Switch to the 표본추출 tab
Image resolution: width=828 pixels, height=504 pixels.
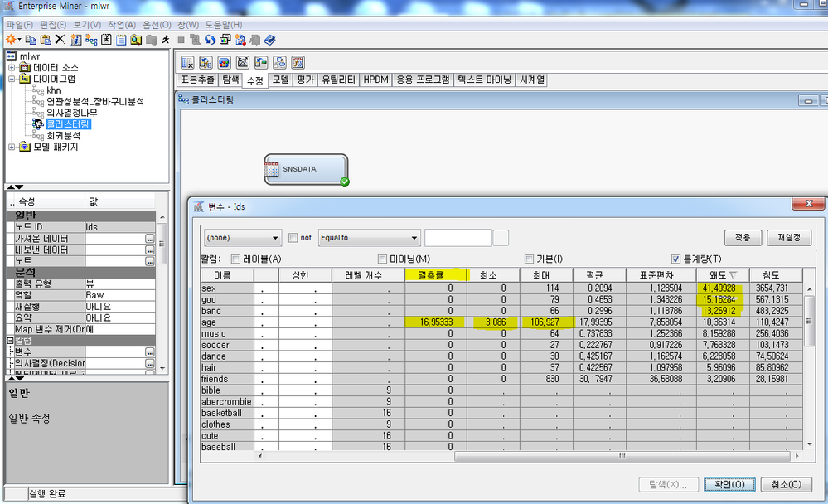(x=197, y=80)
